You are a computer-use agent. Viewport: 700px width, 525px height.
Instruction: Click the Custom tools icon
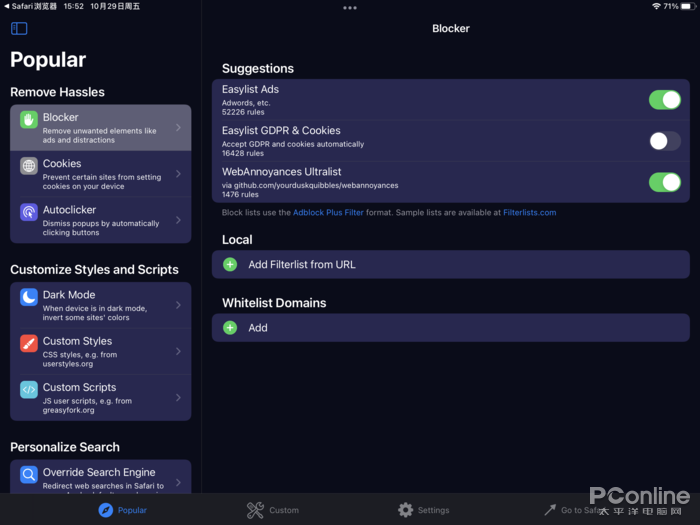[255, 510]
